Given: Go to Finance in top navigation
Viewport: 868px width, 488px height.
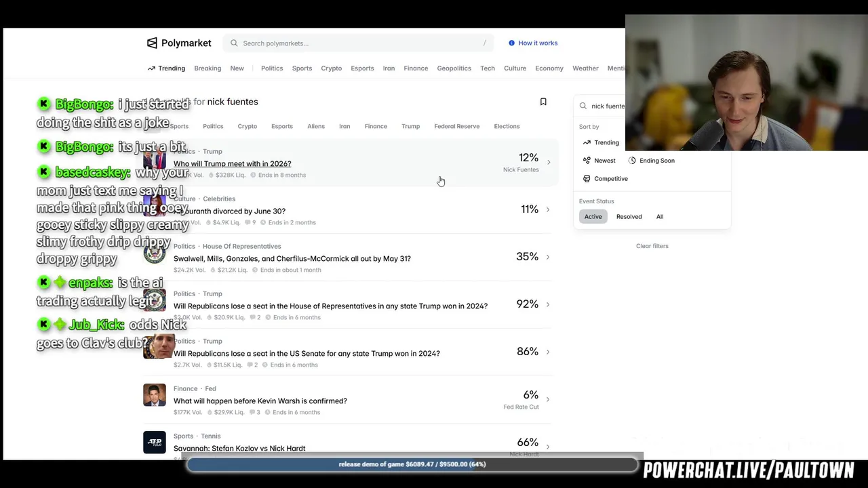Looking at the screenshot, I should pyautogui.click(x=416, y=68).
